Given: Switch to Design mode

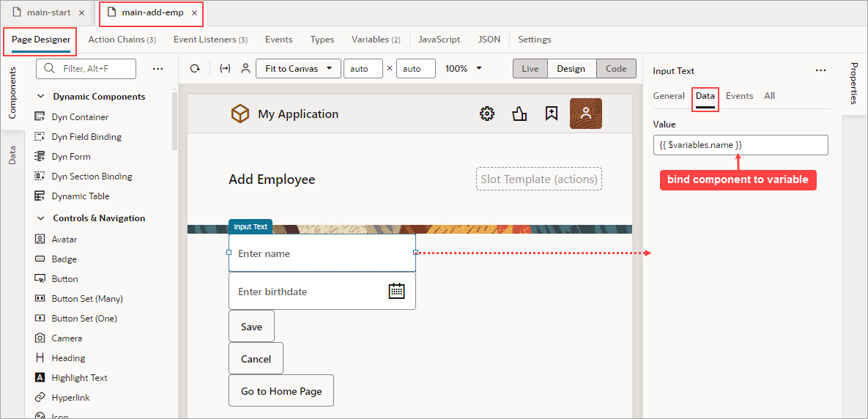Looking at the screenshot, I should coord(571,69).
